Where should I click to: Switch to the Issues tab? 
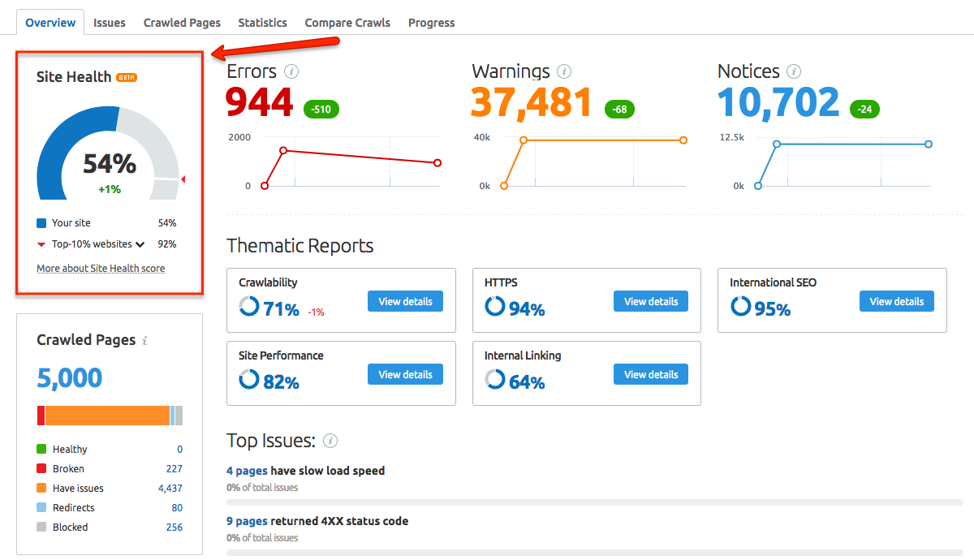pyautogui.click(x=109, y=22)
